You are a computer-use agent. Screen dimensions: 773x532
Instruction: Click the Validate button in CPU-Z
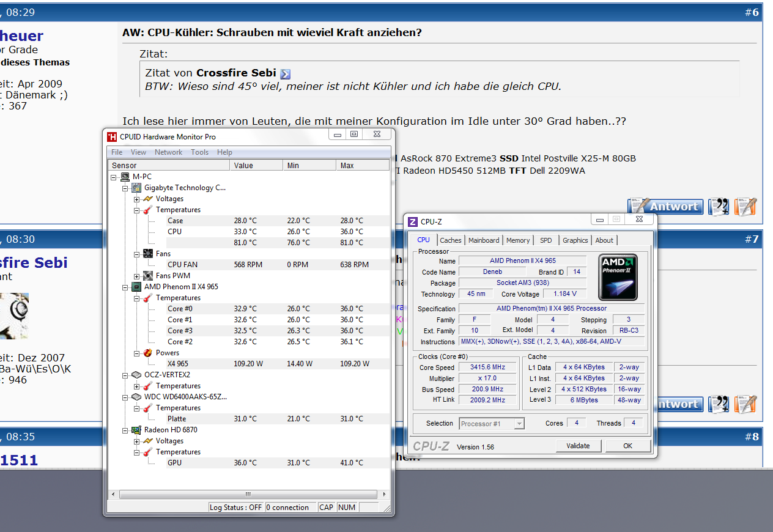click(579, 446)
